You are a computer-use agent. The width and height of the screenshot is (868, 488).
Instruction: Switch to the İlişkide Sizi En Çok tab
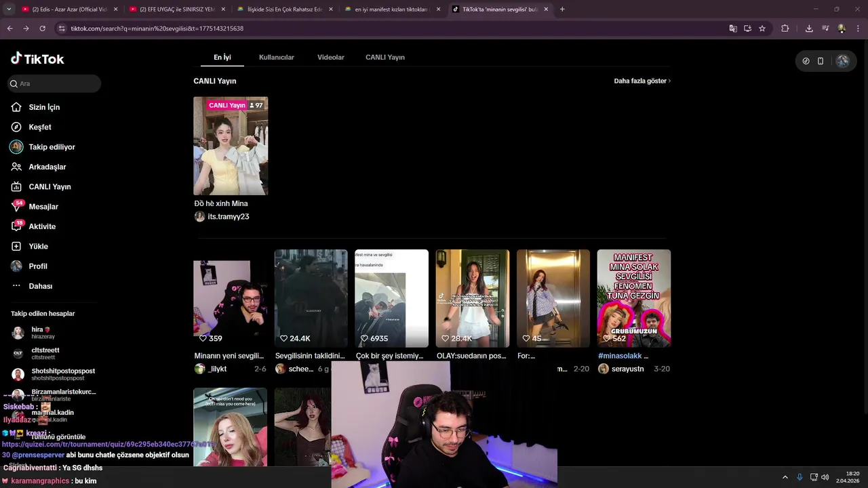[x=284, y=9]
